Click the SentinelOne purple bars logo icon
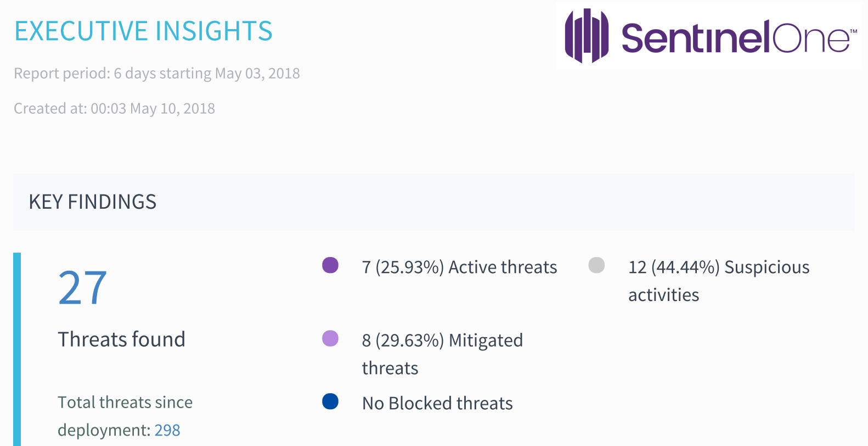The height and width of the screenshot is (446, 868). pos(587,36)
